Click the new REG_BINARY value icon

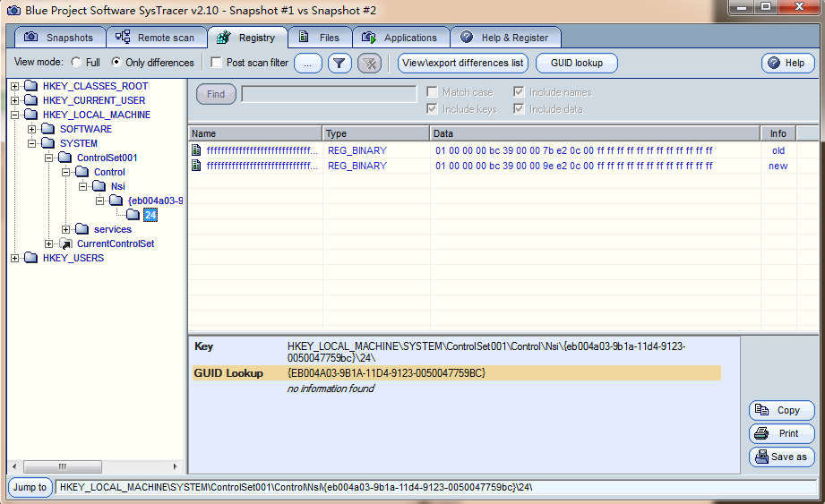196,166
